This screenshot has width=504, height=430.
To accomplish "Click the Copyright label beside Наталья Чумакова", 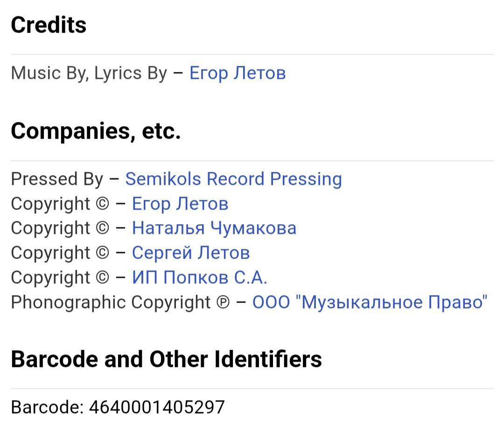I will pos(50,228).
